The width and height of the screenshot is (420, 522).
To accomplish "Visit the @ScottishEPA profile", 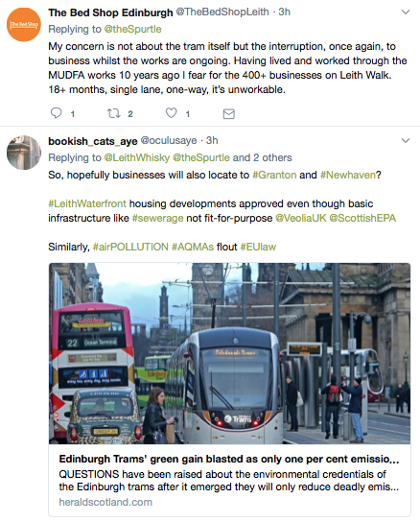I will (x=362, y=218).
